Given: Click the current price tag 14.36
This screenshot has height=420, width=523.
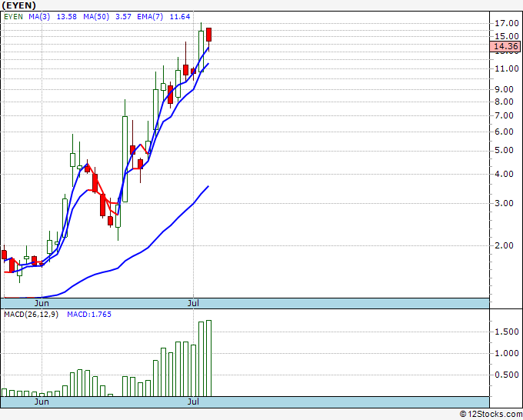Looking at the screenshot, I should click(x=505, y=46).
